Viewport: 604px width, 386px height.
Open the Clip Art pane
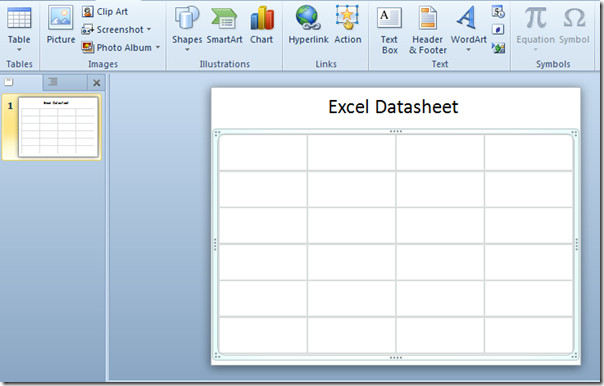click(x=105, y=12)
